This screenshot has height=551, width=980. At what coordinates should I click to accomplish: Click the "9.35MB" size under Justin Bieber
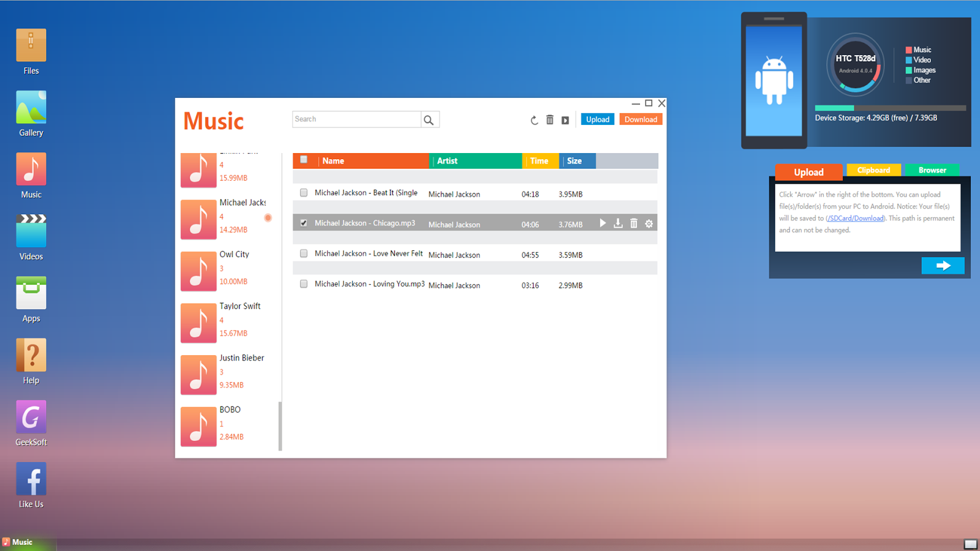coord(232,385)
